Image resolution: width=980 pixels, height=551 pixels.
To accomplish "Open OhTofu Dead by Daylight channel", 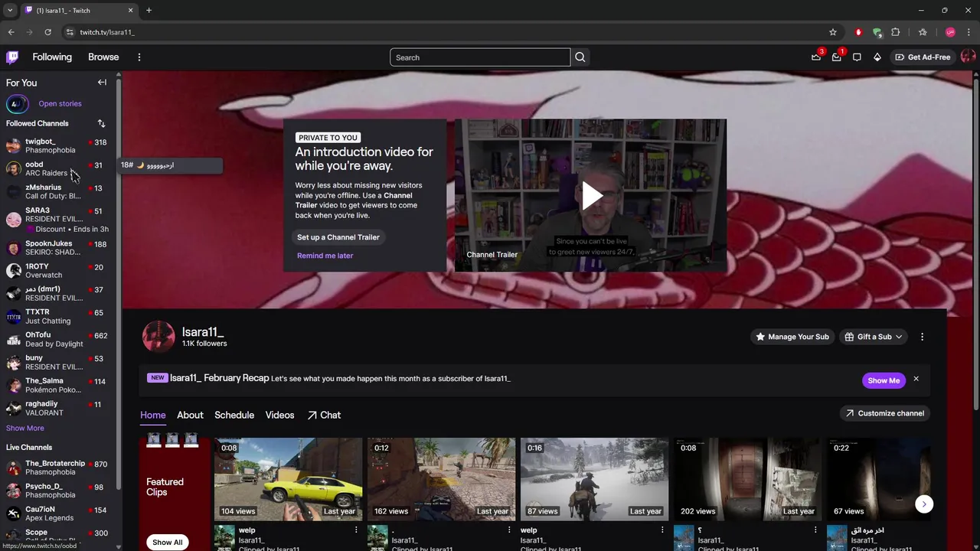I will pyautogui.click(x=57, y=339).
